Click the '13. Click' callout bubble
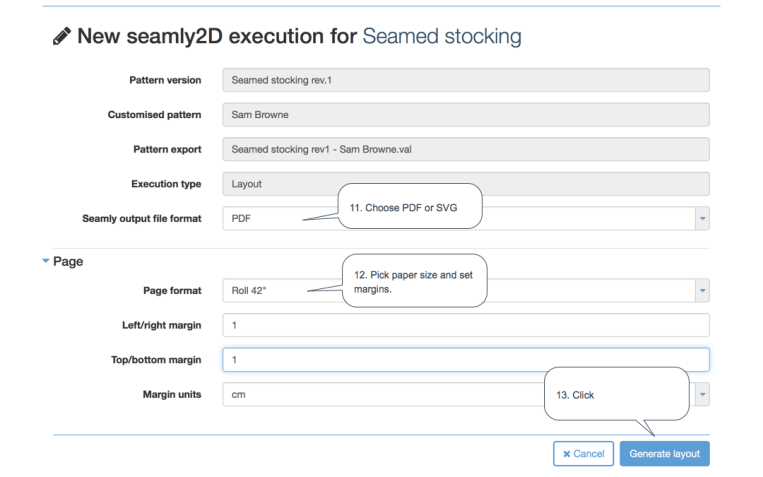 [616, 394]
